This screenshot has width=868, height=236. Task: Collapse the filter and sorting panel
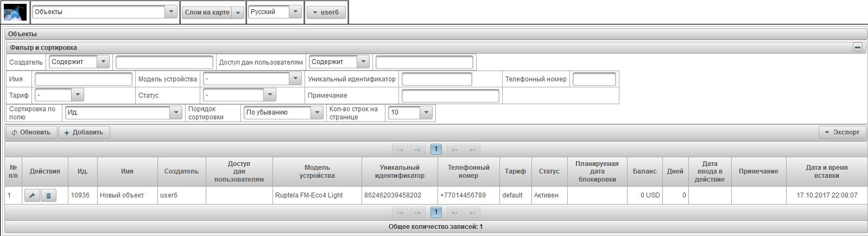point(857,48)
